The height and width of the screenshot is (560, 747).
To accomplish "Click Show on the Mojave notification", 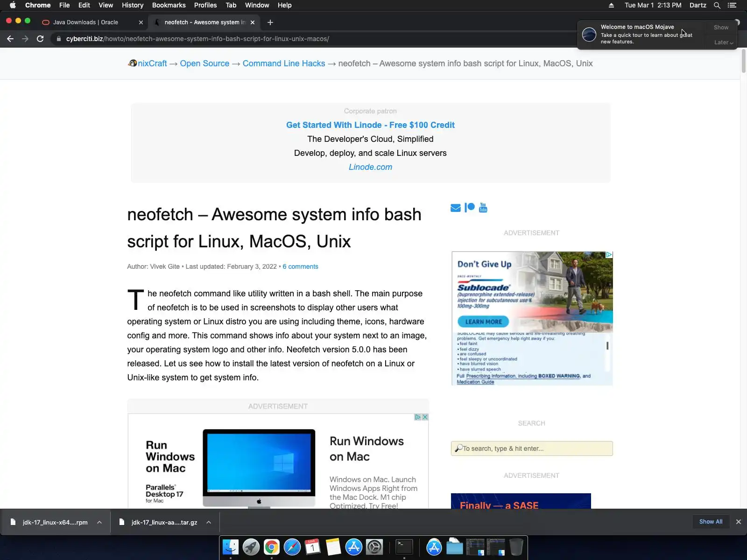I will click(721, 28).
